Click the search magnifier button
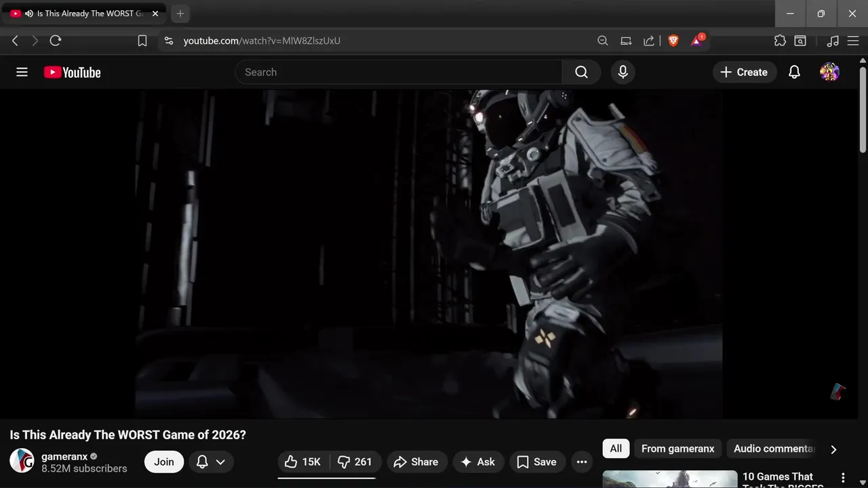868x488 pixels. click(x=581, y=72)
